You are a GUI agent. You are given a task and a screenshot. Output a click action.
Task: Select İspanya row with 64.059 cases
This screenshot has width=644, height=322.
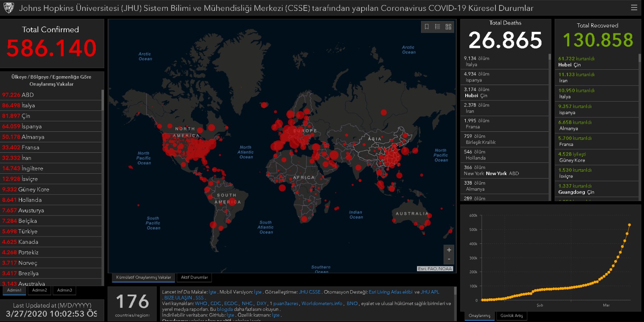click(x=51, y=126)
